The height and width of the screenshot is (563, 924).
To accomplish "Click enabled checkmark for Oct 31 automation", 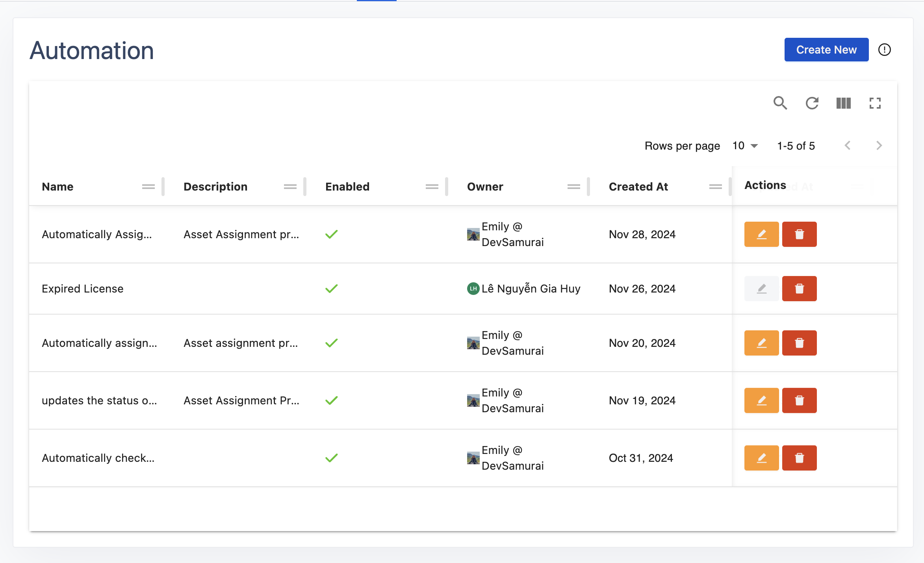I will tap(331, 458).
